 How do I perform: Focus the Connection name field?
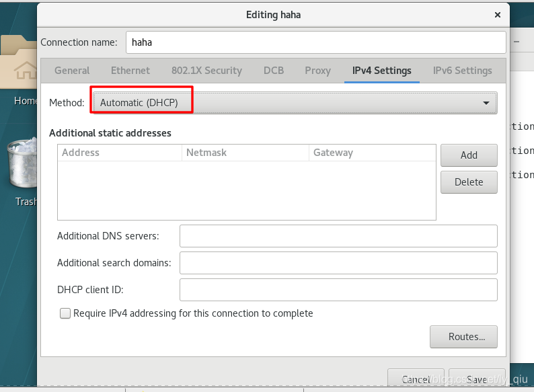315,42
